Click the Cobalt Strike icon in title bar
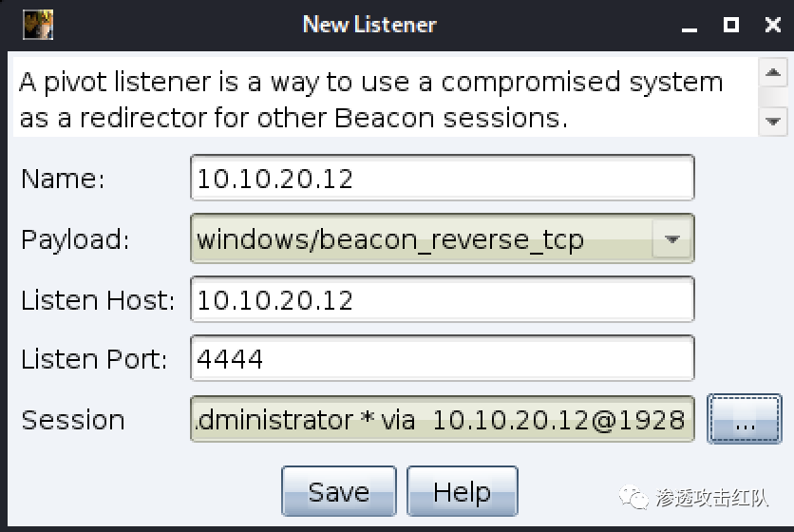This screenshot has width=794, height=532. click(38, 24)
